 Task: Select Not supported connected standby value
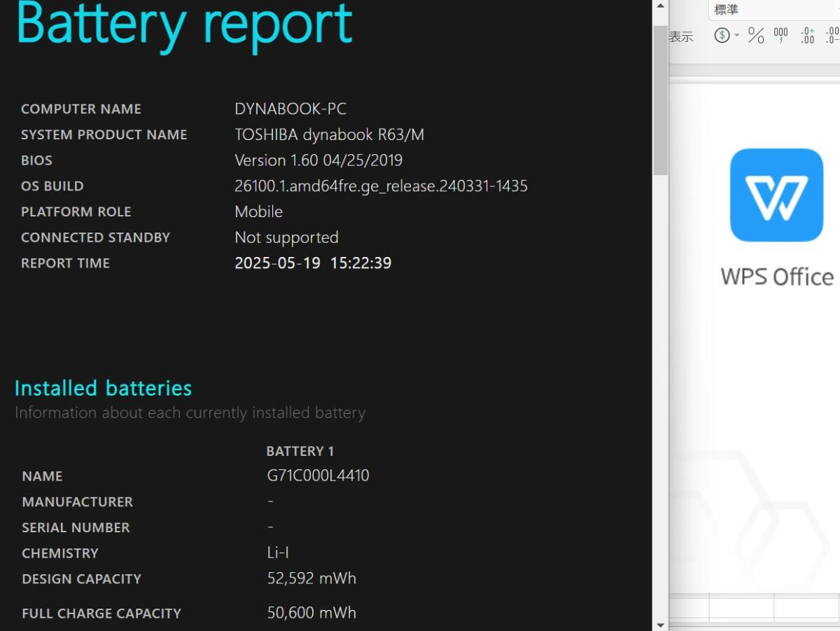(286, 237)
